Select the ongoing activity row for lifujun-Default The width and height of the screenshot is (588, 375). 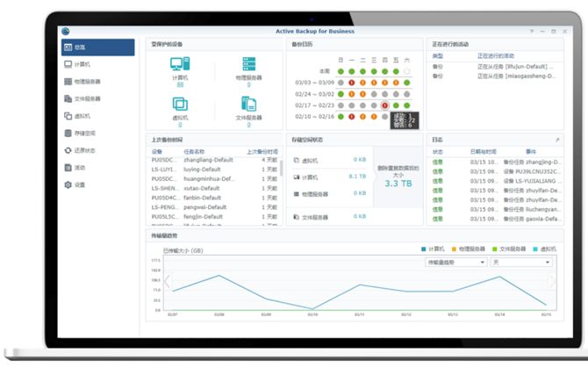(x=495, y=67)
